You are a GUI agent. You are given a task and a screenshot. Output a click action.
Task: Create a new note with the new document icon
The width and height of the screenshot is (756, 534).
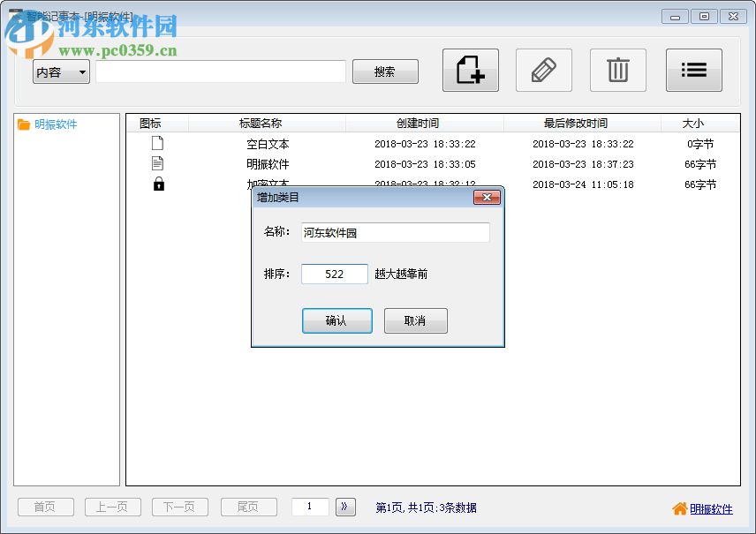click(x=470, y=71)
